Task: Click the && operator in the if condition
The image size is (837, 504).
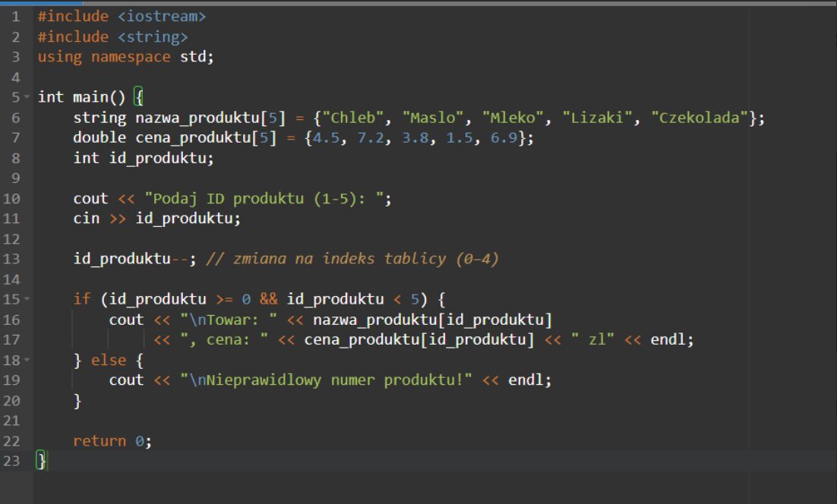Action: pos(269,300)
